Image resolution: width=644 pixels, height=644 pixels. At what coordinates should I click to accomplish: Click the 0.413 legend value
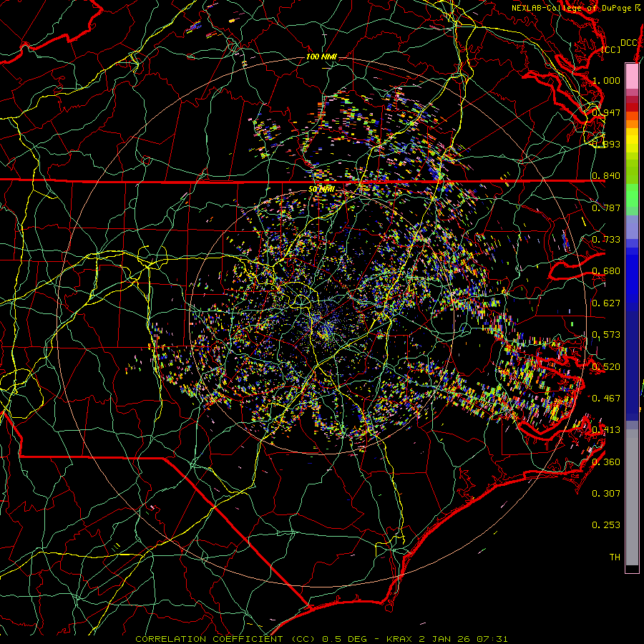coord(606,430)
